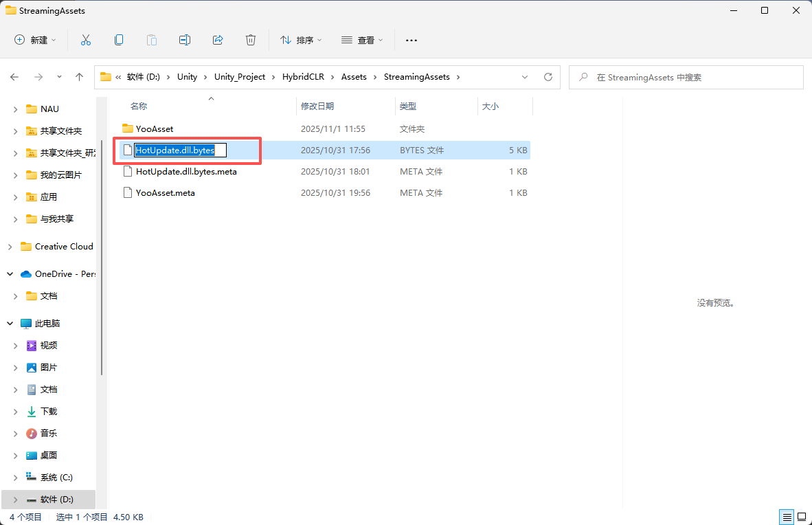Screen dimensions: 812x525
Task: Select 下载 in navigation pane
Action: pos(49,412)
